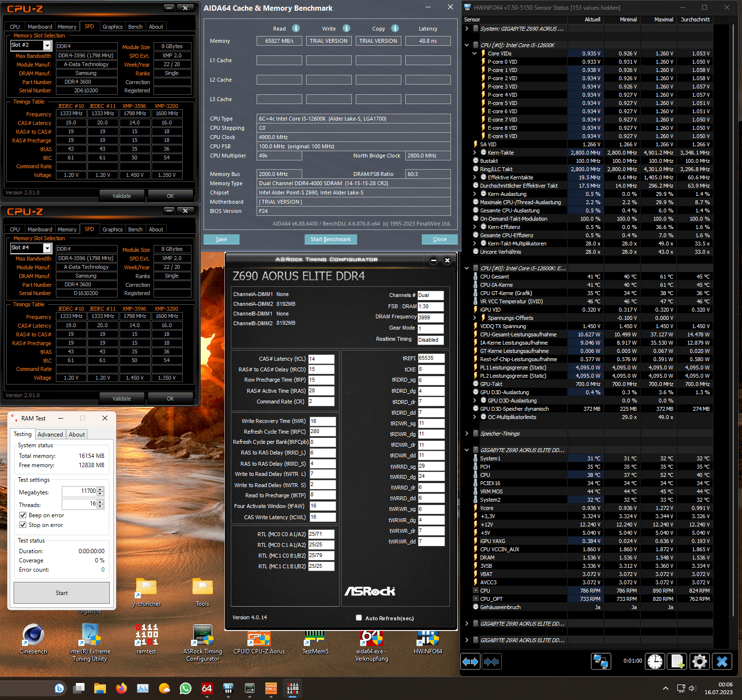Expand Kern-Takte sensor row
This screenshot has height=700, width=742.
coord(475,153)
